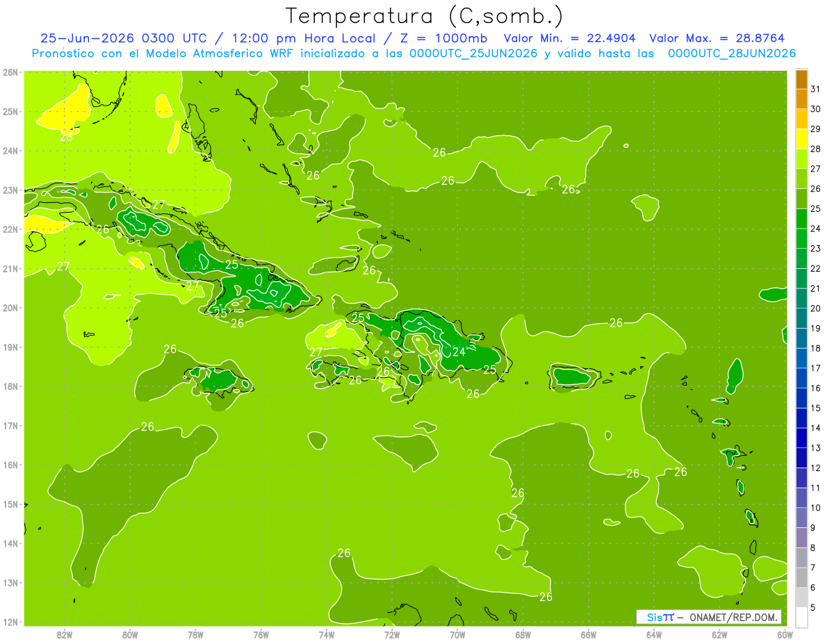
Task: Click the "74W" longitude axis label
Action: click(327, 634)
